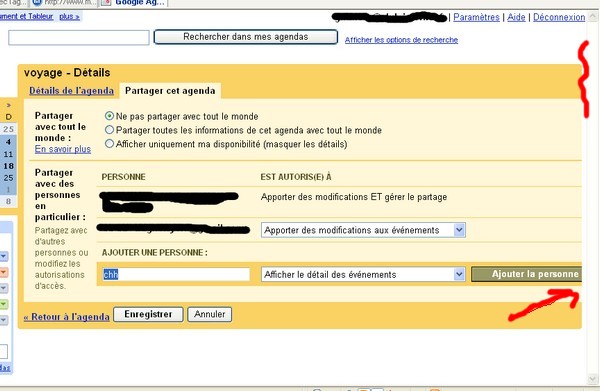Follow the '« Retour à l'agenda' link
The width and height of the screenshot is (600, 391).
pyautogui.click(x=67, y=317)
